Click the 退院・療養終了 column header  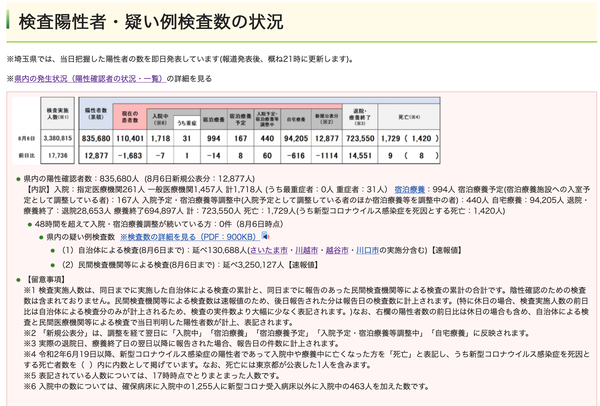(x=360, y=117)
